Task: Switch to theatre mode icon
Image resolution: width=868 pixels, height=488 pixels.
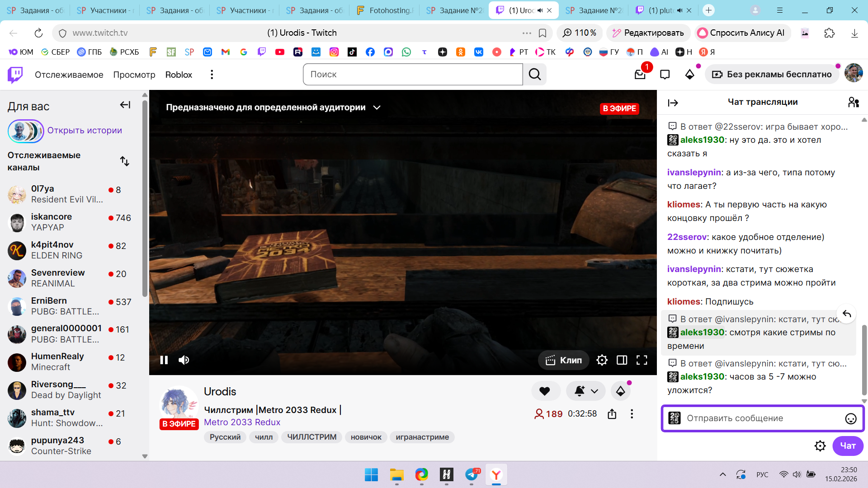Action: tap(622, 360)
